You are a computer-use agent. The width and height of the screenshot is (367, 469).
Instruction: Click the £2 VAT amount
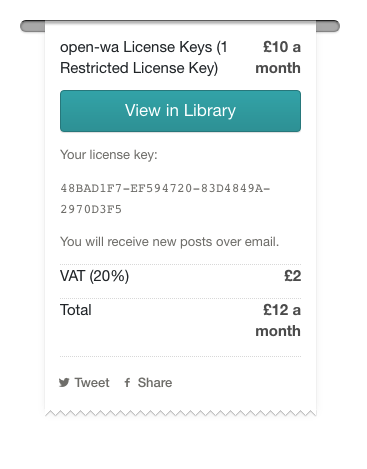click(293, 276)
